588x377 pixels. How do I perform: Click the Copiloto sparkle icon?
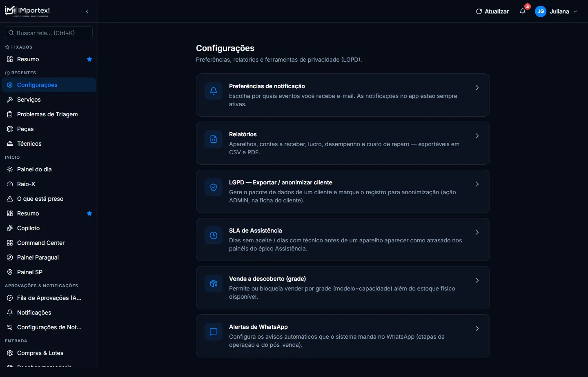point(10,228)
